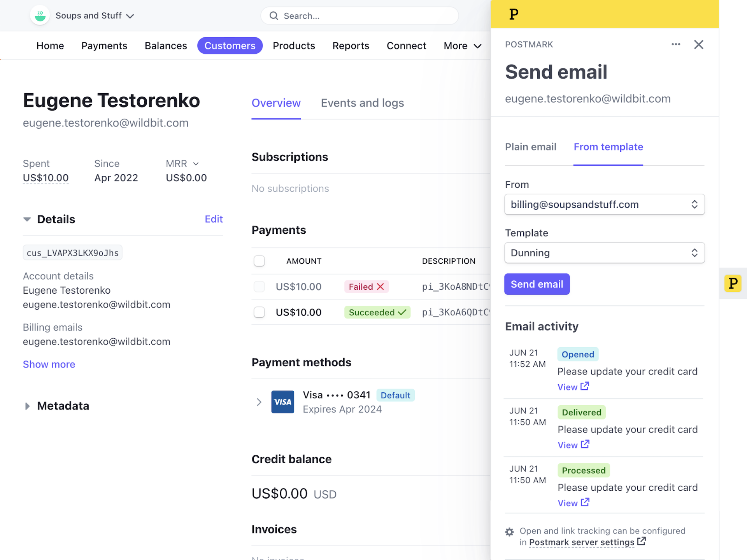Switch to the Events and logs tab
747x560 pixels.
pyautogui.click(x=362, y=103)
